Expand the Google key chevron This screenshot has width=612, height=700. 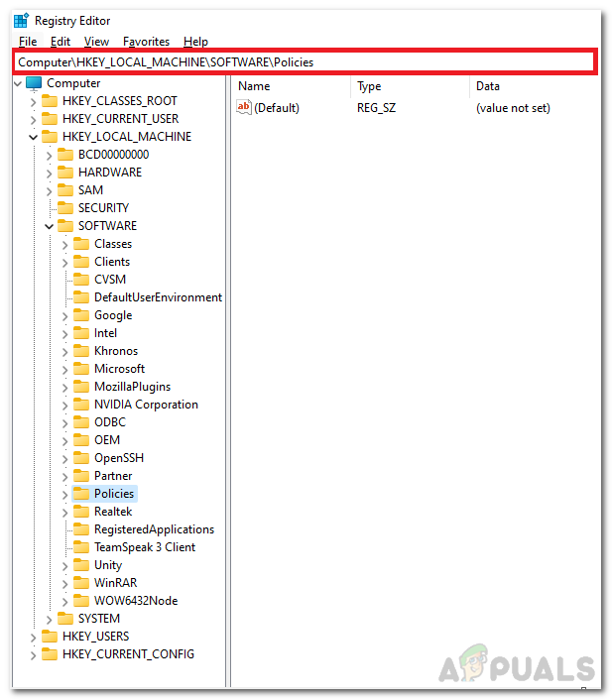[65, 316]
